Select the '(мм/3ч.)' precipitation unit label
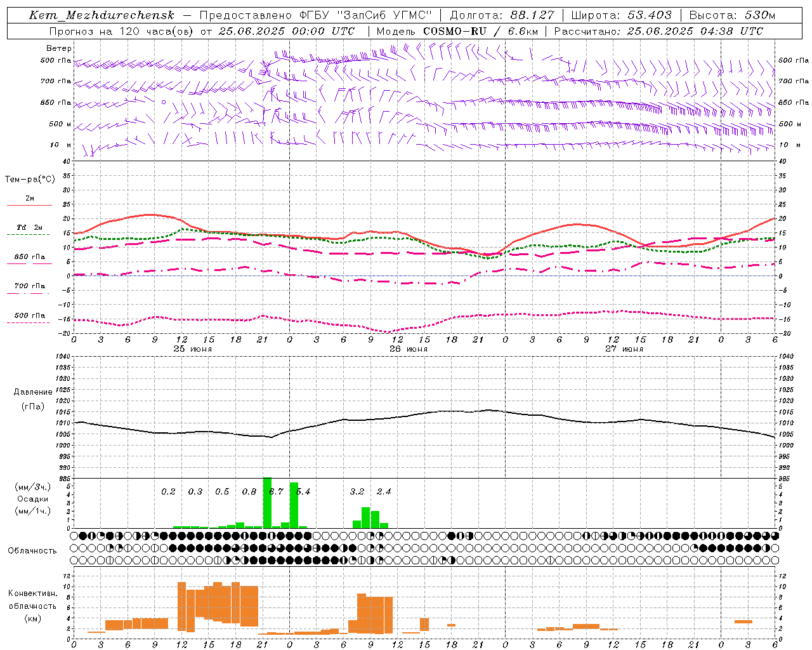Image resolution: width=812 pixels, height=650 pixels. tap(33, 487)
